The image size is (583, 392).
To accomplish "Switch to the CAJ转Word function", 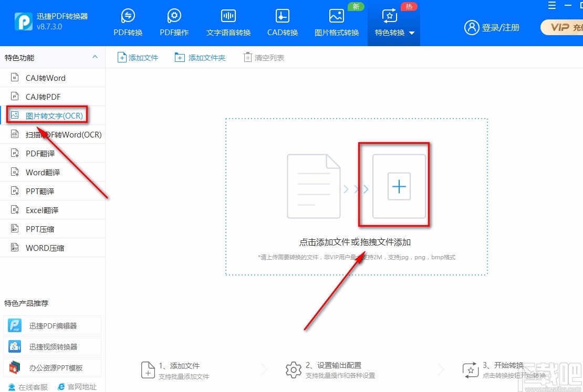I will tap(45, 77).
